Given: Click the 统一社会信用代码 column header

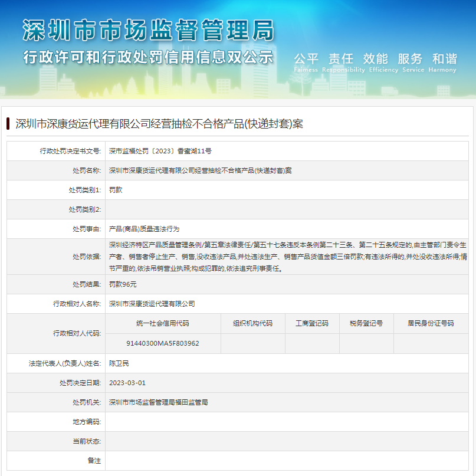Looking at the screenshot, I should [163, 323].
